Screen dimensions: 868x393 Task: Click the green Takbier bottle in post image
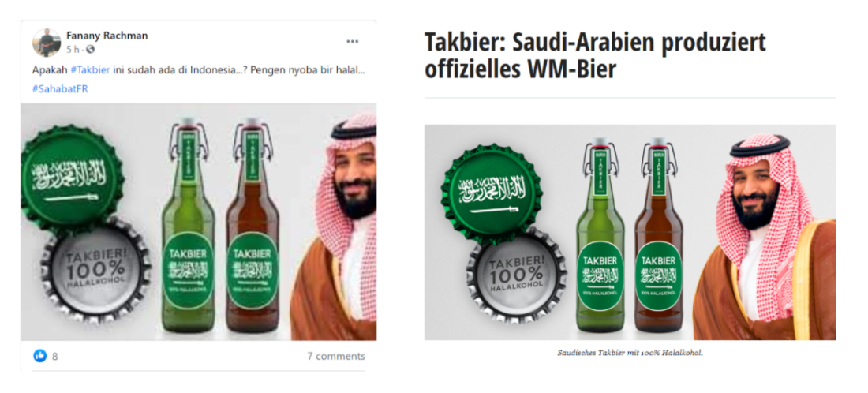coord(188,226)
